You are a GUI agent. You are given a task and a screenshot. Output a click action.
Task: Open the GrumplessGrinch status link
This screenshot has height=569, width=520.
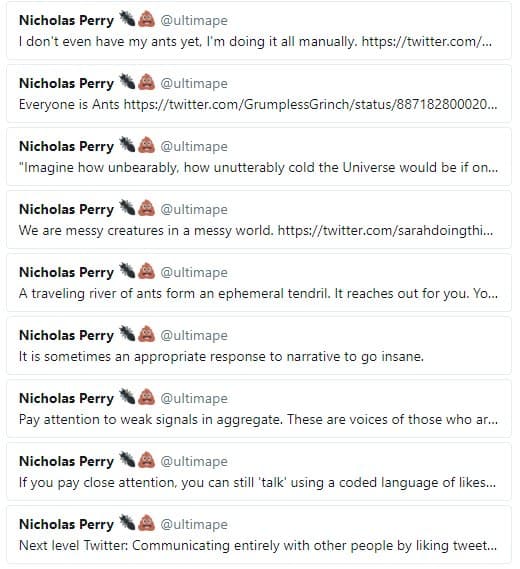[x=311, y=105]
